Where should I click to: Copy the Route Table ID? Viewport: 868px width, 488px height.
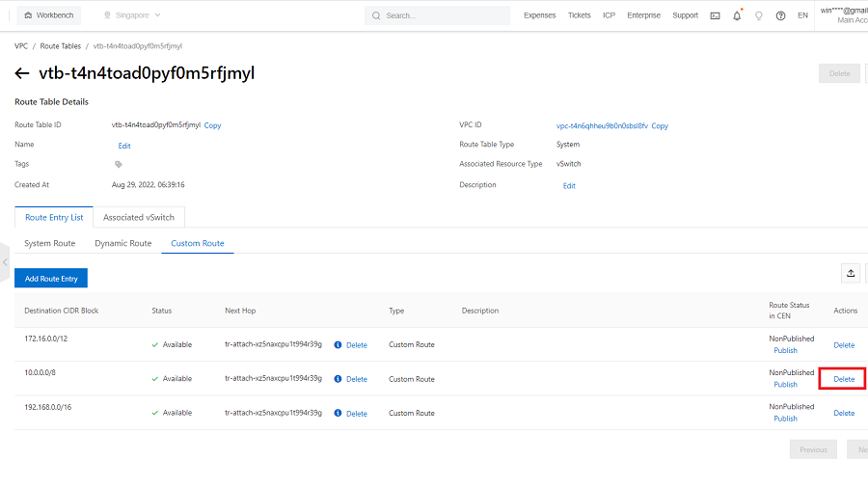(212, 125)
